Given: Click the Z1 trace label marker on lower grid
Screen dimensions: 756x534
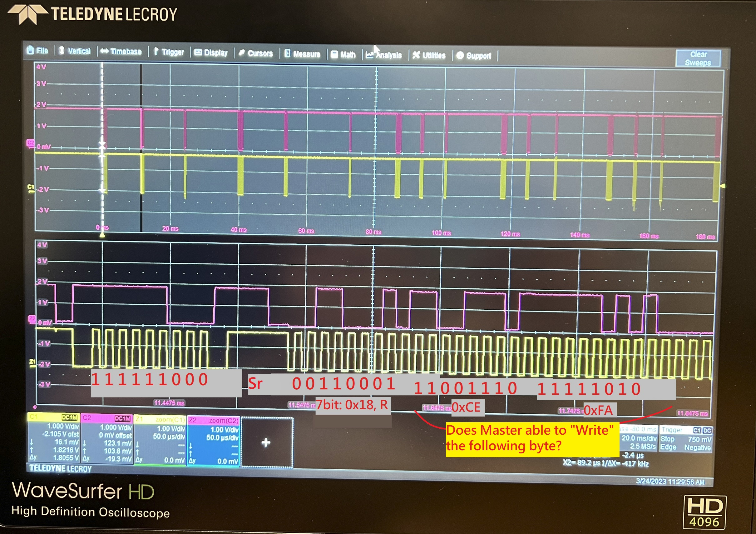Looking at the screenshot, I should [32, 363].
